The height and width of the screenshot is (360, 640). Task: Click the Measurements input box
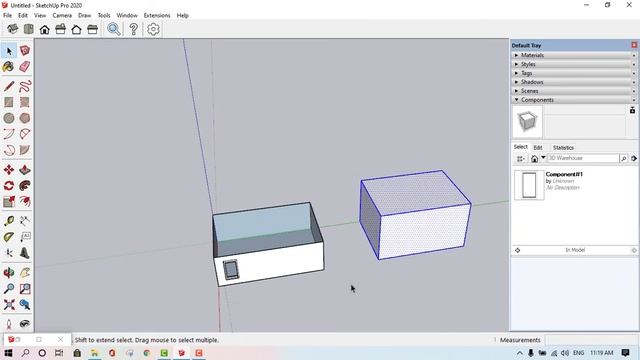(592, 340)
